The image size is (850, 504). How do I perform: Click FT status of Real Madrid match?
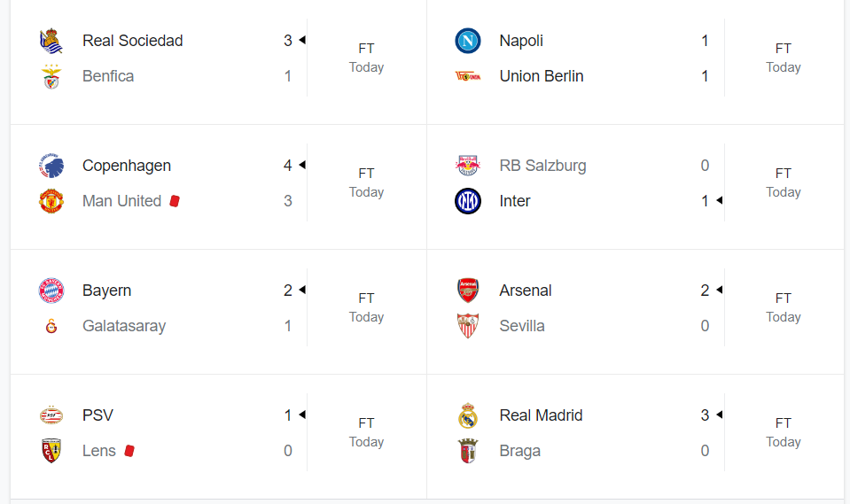tap(783, 423)
